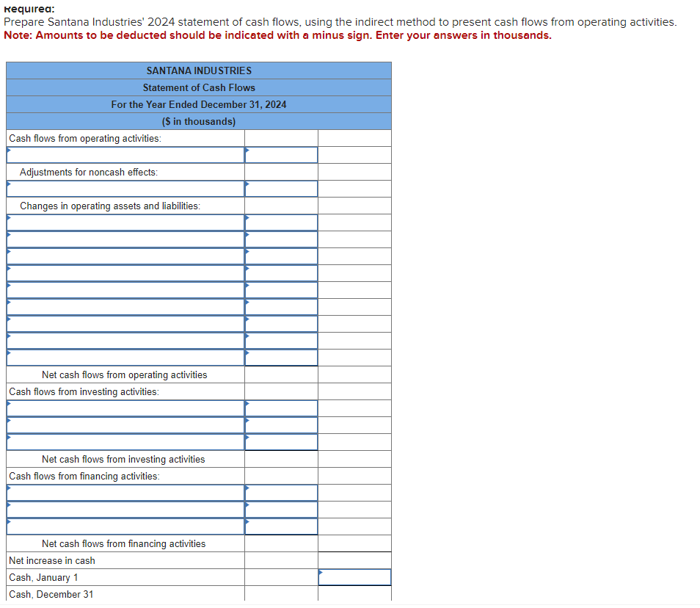
Task: Open the middle dropdown of the financing activities section
Action: (125, 510)
